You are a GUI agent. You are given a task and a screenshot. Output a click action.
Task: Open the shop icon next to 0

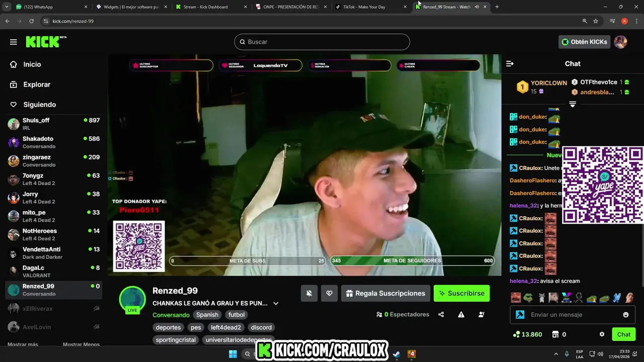pyautogui.click(x=555, y=334)
